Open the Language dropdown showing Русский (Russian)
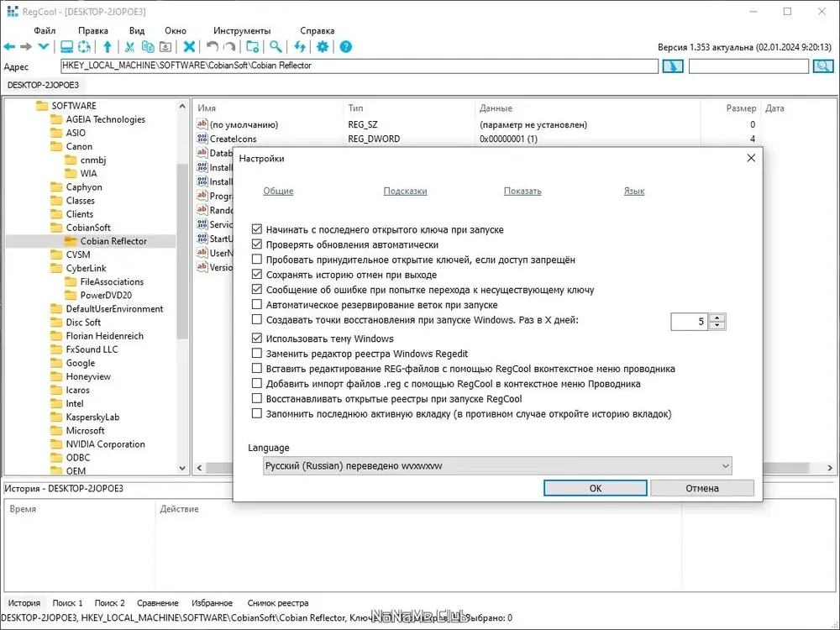This screenshot has height=630, width=840. [497, 466]
